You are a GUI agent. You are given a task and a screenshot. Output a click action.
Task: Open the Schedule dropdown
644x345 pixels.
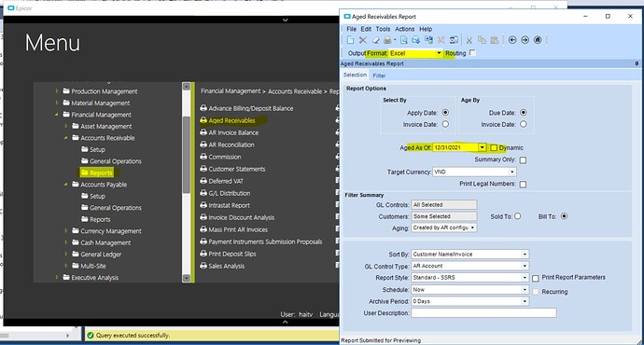(525, 290)
